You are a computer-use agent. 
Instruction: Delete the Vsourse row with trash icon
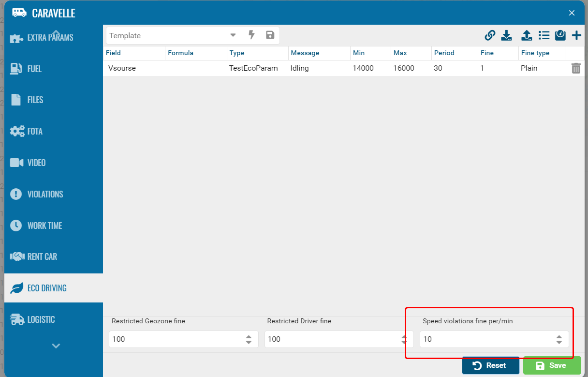coord(576,68)
